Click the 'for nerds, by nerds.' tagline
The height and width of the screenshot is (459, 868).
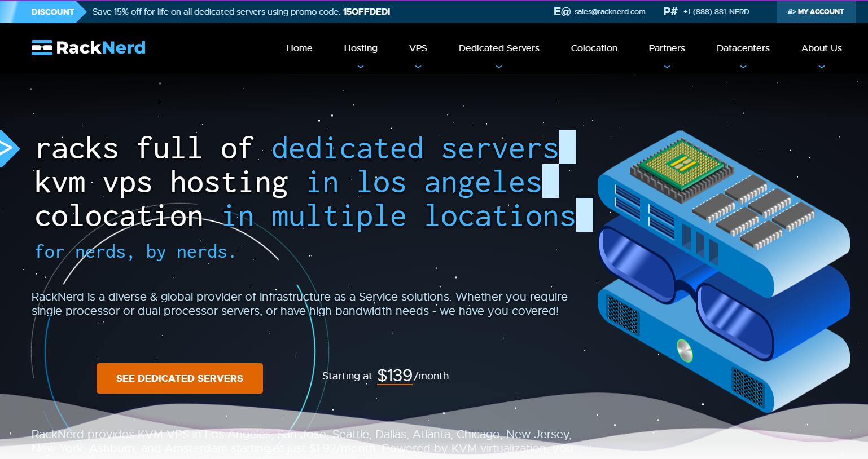[x=135, y=252]
